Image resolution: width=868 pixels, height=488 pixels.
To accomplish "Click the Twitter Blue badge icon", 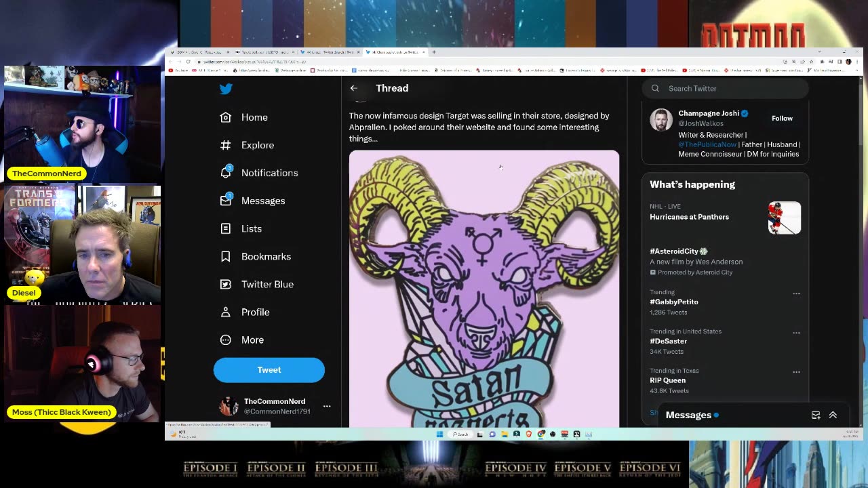I will click(x=226, y=284).
